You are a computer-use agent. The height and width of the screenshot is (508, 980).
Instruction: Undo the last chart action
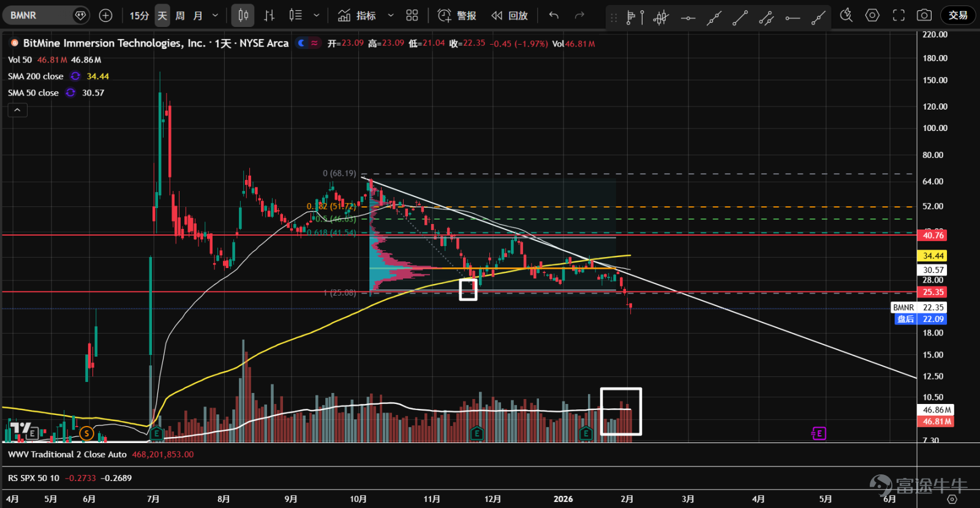554,15
